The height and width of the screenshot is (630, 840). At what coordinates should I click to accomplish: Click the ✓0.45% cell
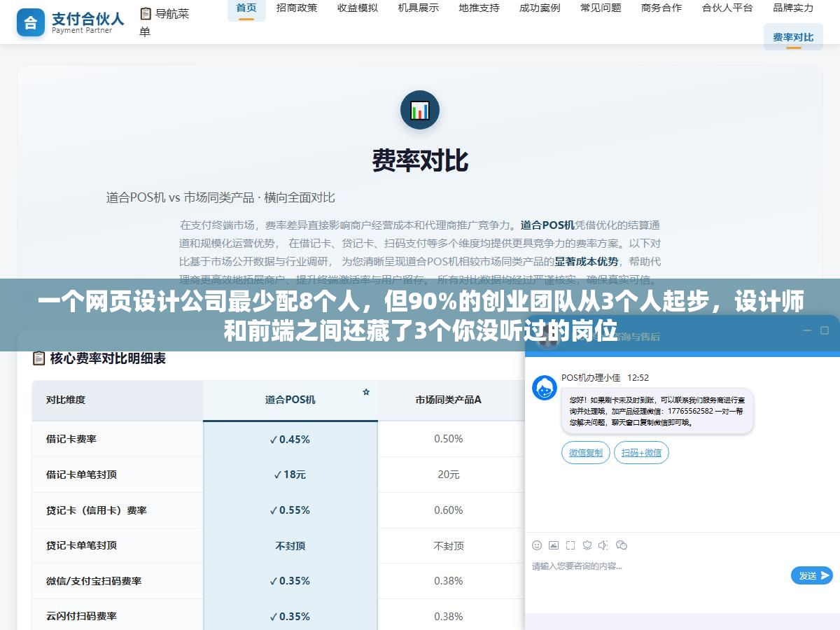pos(290,440)
